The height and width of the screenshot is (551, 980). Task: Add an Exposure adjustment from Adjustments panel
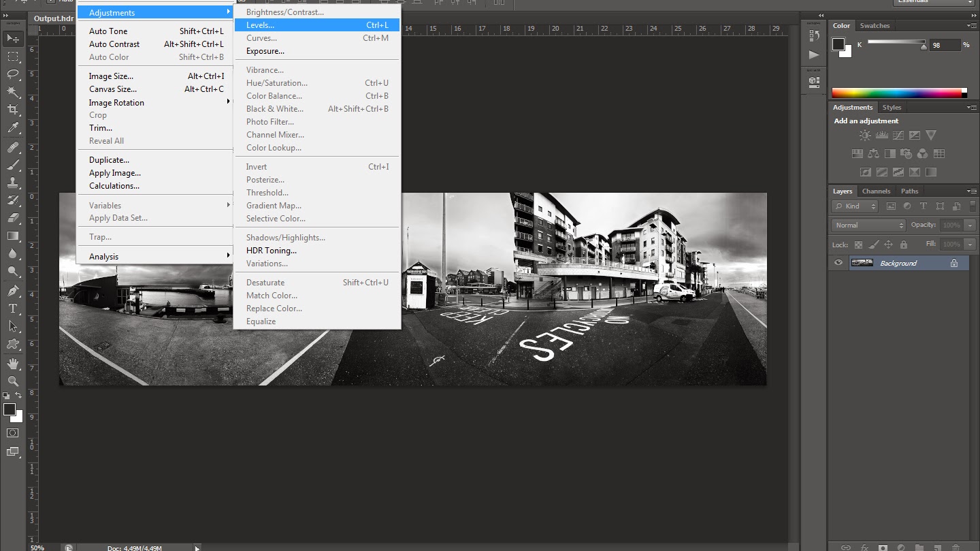[914, 136]
